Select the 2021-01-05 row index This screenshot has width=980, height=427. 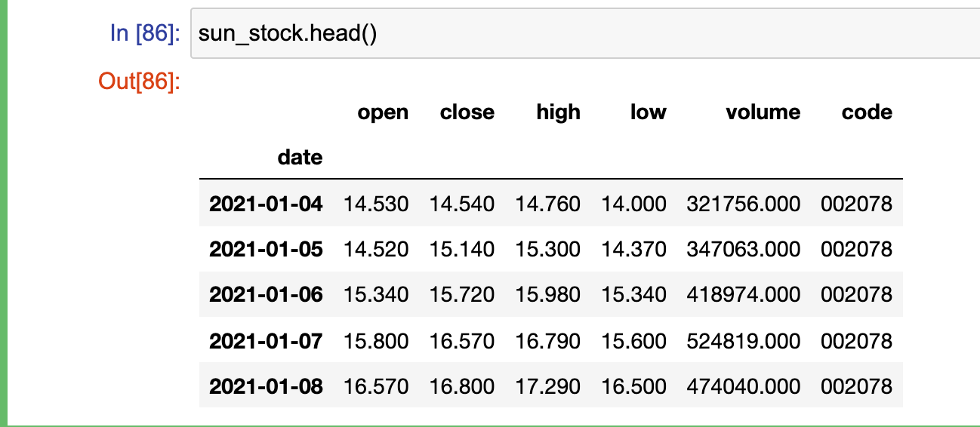pyautogui.click(x=266, y=249)
